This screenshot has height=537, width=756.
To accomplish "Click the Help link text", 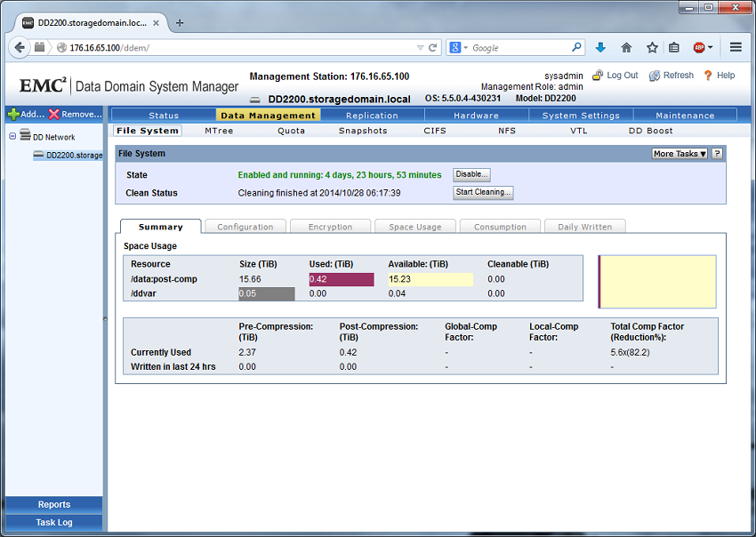I will (x=726, y=76).
